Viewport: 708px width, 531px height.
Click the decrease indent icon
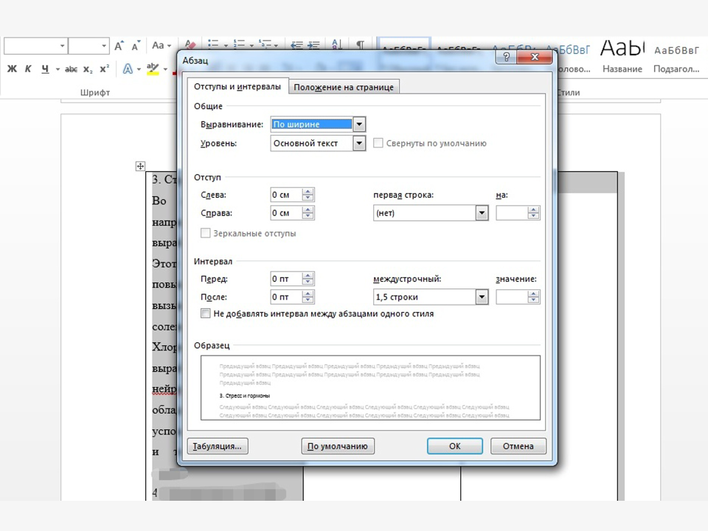pos(297,45)
